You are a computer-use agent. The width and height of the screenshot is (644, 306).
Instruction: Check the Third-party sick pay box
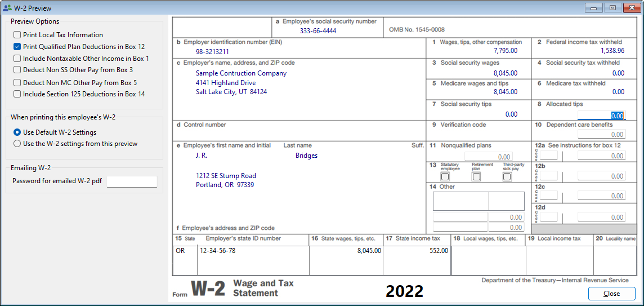tap(507, 176)
